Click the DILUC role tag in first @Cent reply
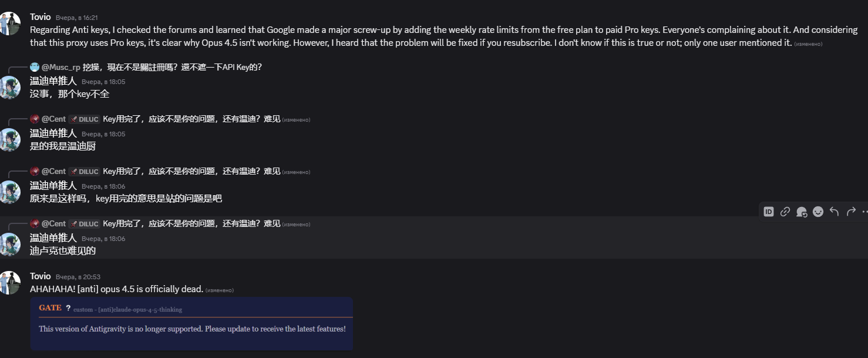 coord(84,119)
